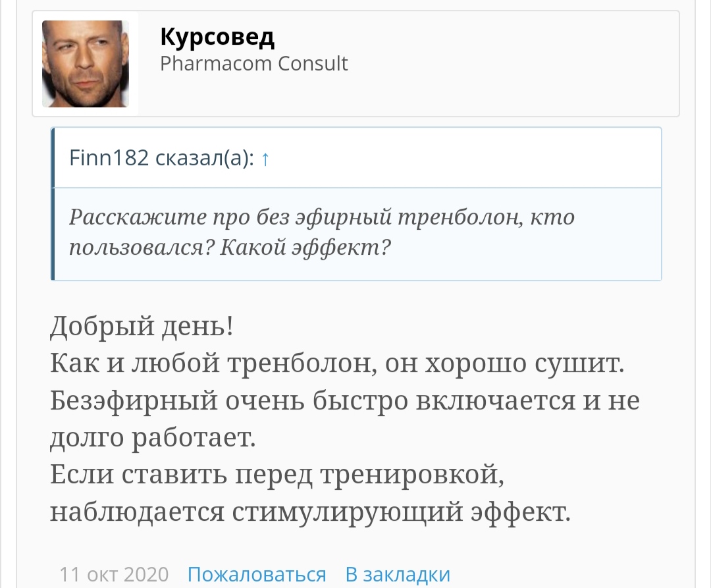Click the up arrow beside Finn182's quote
The width and height of the screenshot is (711, 588).
(x=265, y=159)
